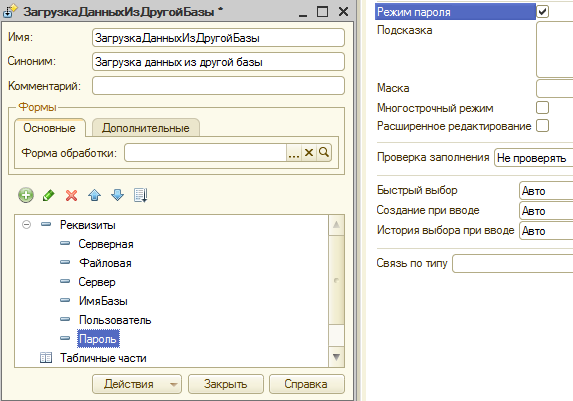
Task: Click the green Add attribute icon
Action: [x=26, y=195]
